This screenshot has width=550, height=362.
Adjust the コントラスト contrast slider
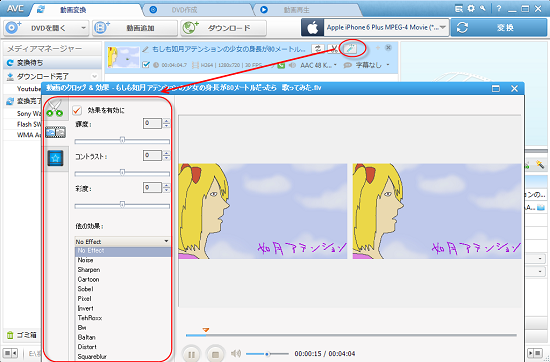click(x=122, y=172)
